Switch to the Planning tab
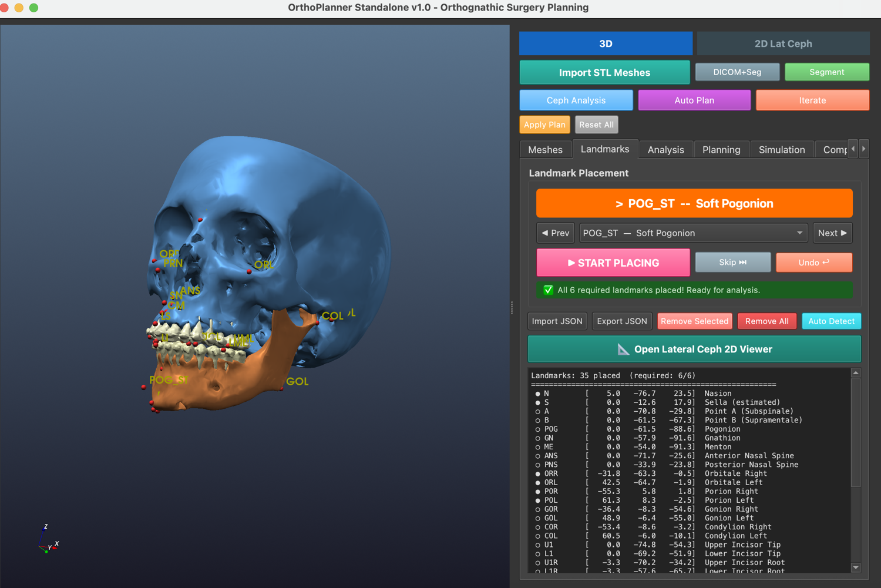Screen dimensions: 881x588 [x=721, y=149]
